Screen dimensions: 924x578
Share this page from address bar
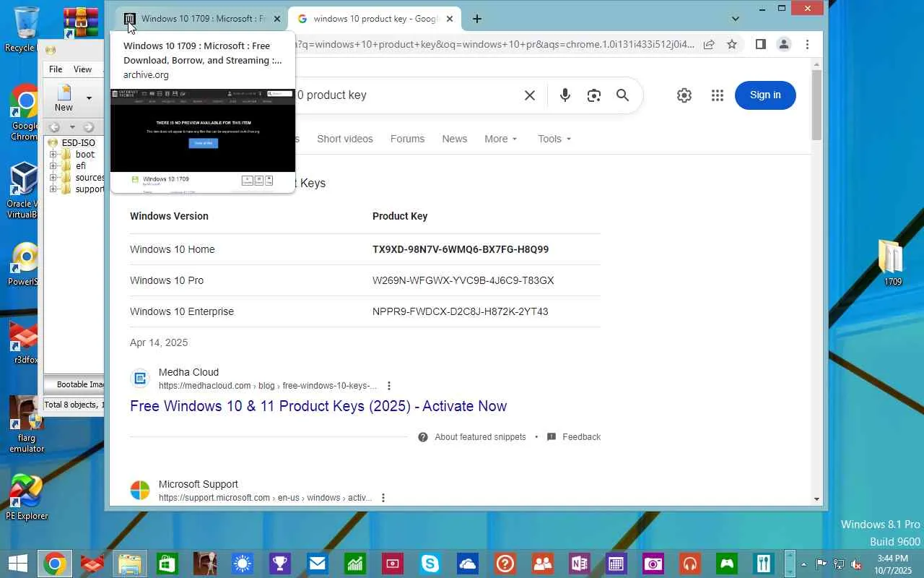(x=709, y=44)
